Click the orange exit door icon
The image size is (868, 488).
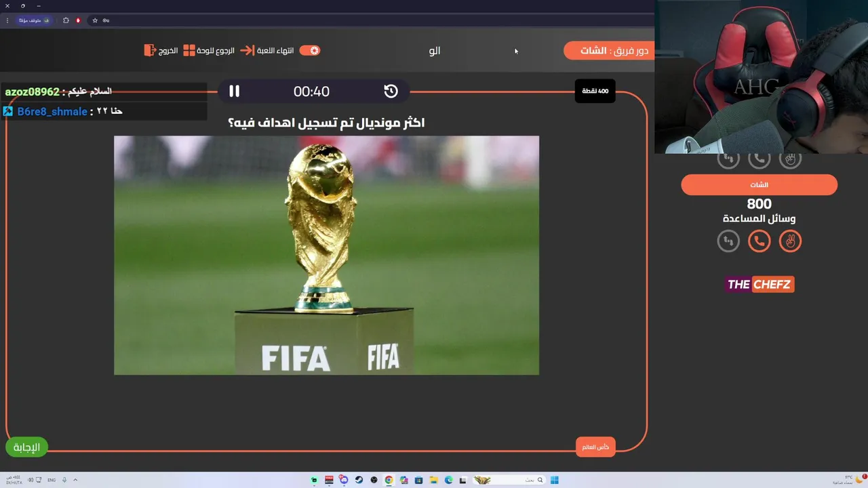coord(150,50)
